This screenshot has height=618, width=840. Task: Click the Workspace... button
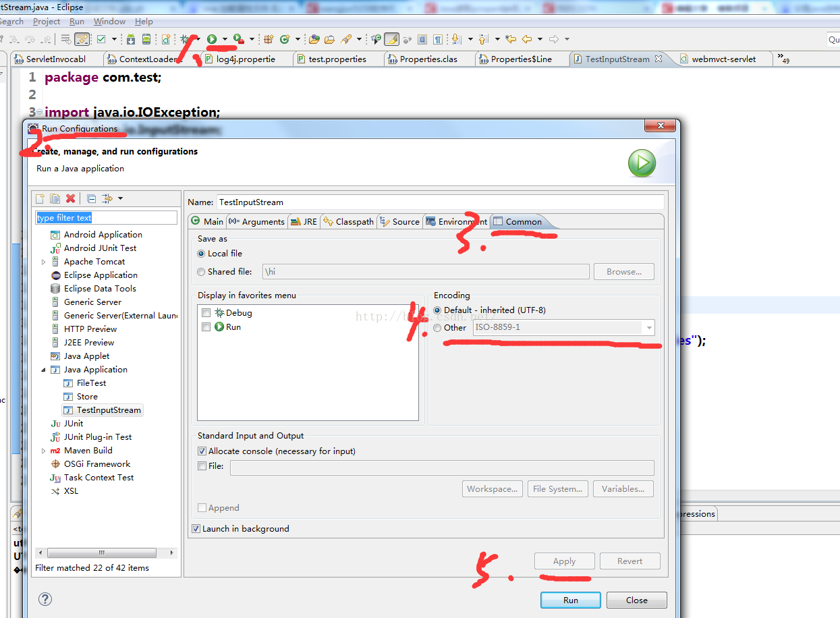tap(493, 489)
